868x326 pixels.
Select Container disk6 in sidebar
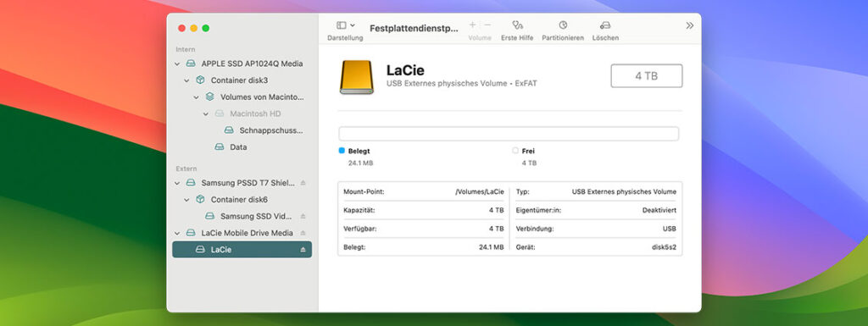pos(239,199)
